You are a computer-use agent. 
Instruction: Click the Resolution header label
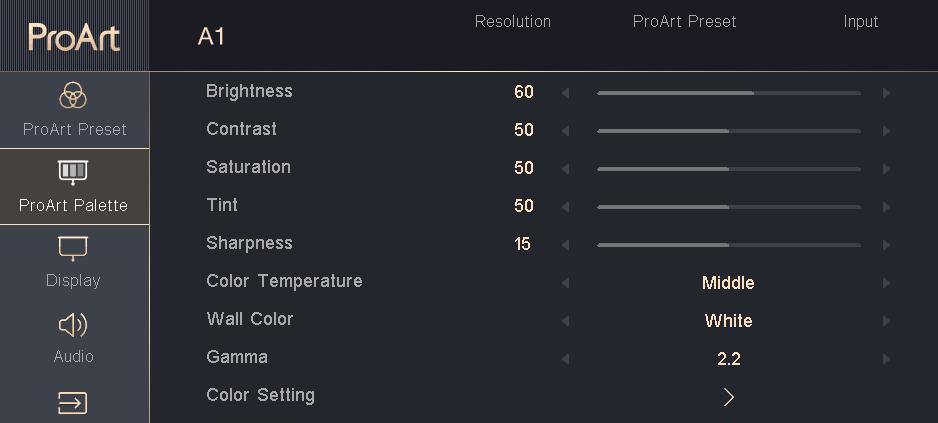point(513,22)
